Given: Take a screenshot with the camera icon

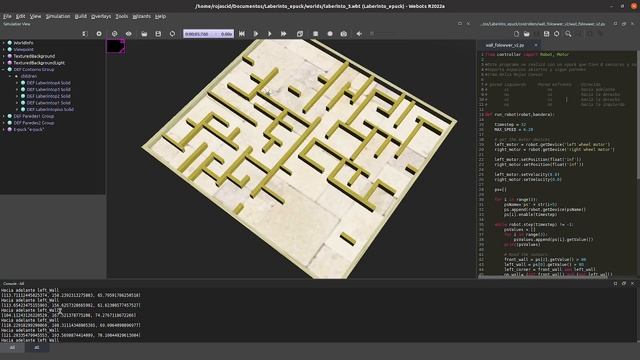Looking at the screenshot, I should (344, 34).
